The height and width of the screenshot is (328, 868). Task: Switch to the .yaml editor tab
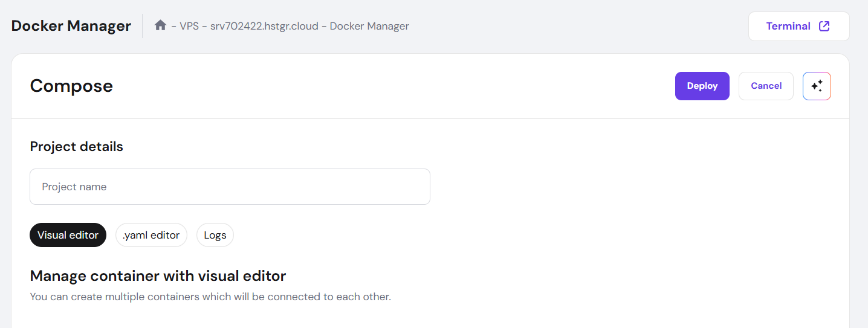151,235
